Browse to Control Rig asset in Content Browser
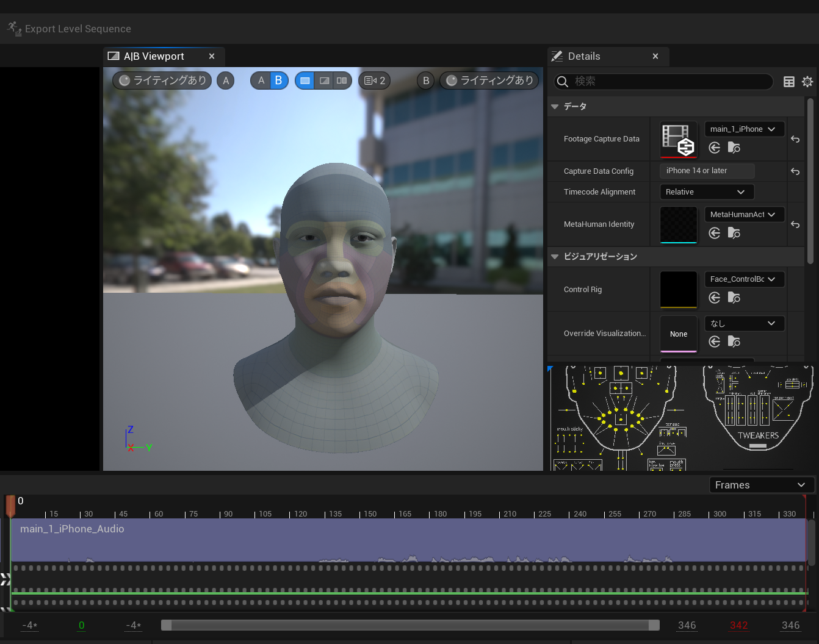The image size is (819, 644). pyautogui.click(x=734, y=298)
